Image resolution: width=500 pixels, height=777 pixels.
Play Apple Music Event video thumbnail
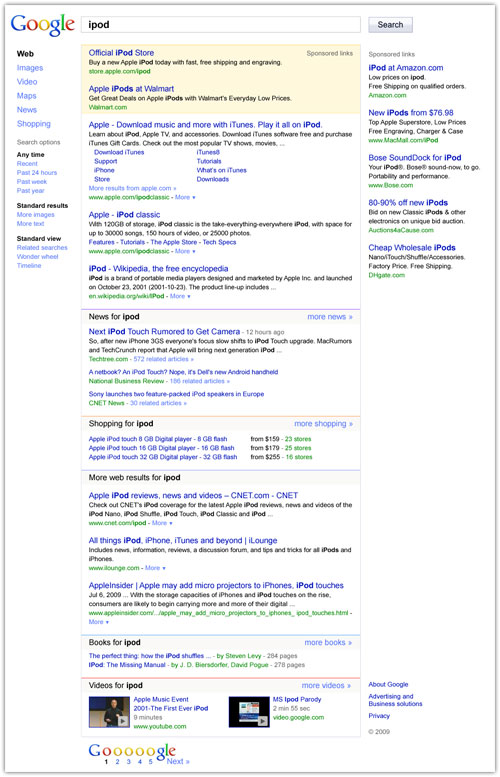click(109, 712)
